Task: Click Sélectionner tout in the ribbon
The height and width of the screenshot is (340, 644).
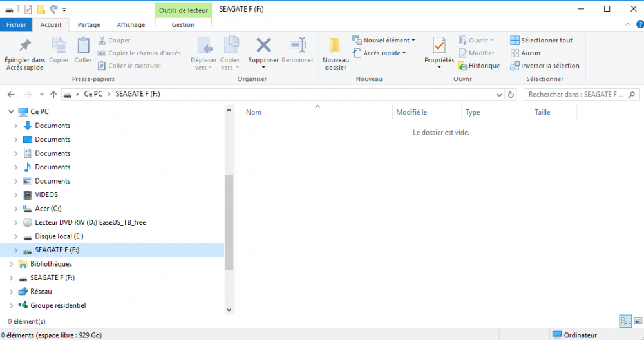Action: click(x=541, y=40)
